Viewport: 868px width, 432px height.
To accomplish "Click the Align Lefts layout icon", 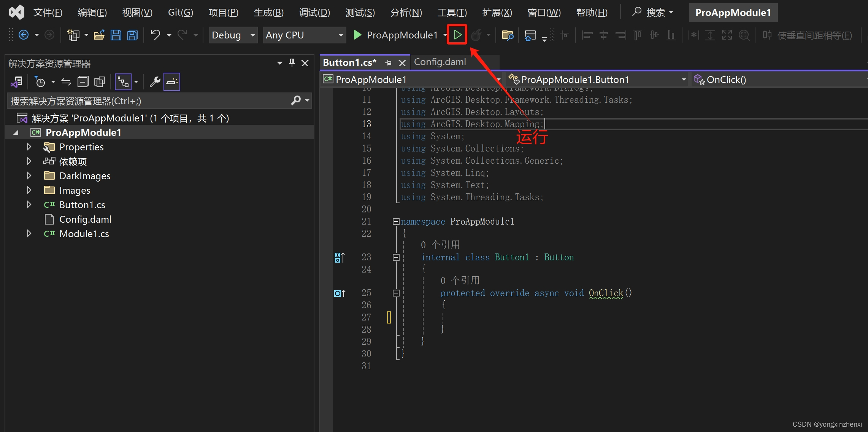I will 587,35.
